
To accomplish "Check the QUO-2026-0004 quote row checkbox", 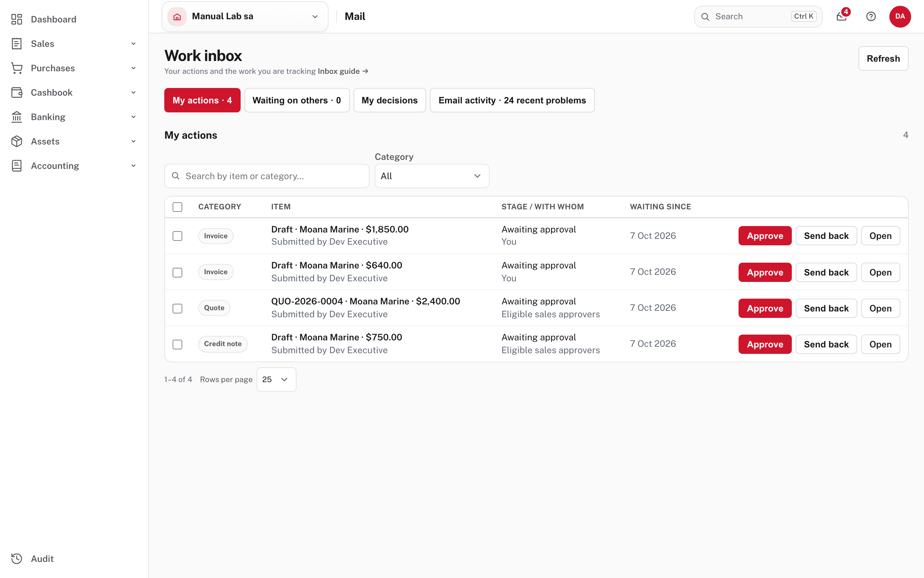I will 177,308.
